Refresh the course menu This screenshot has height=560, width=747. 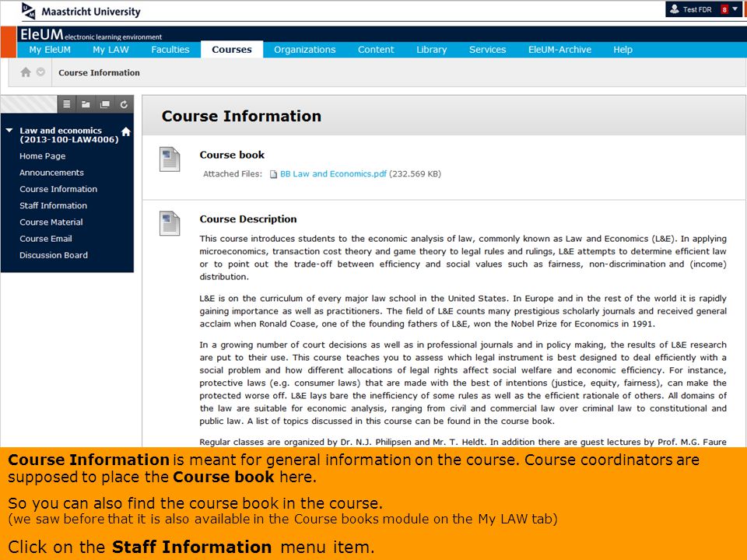(124, 104)
